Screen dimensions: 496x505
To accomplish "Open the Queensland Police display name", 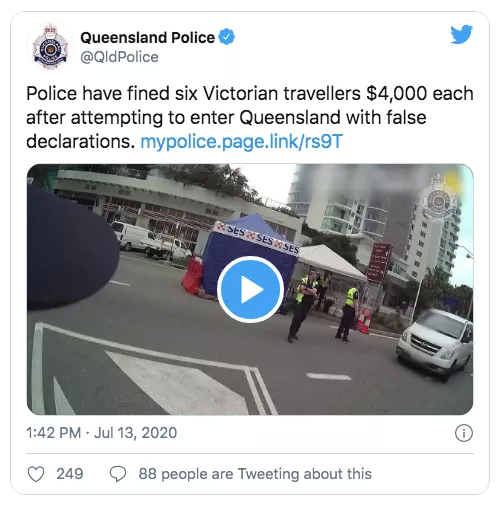I will (147, 37).
